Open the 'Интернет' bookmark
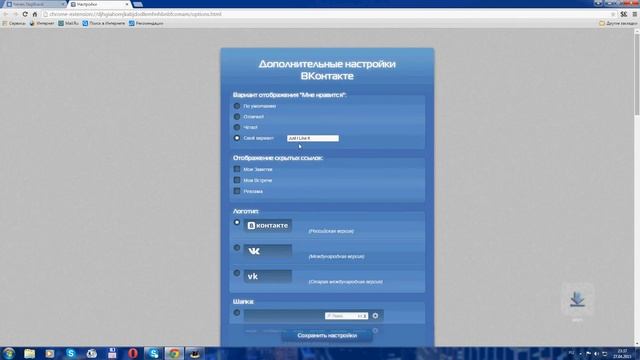 (42, 23)
